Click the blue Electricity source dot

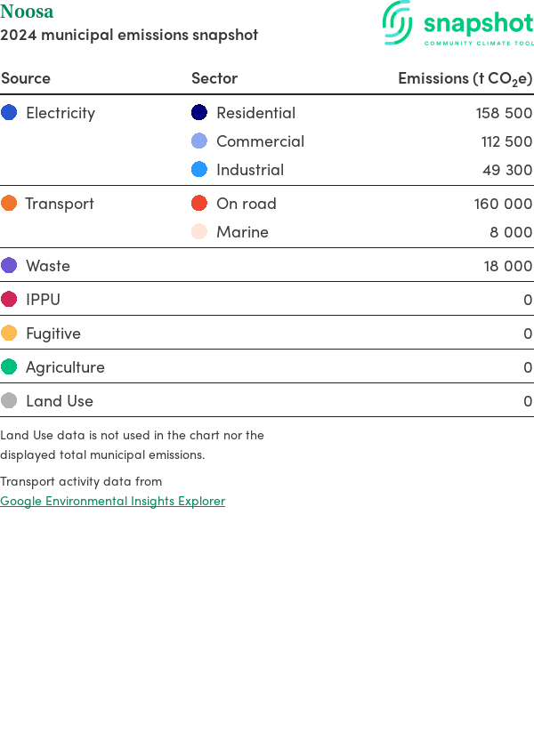[x=9, y=113]
